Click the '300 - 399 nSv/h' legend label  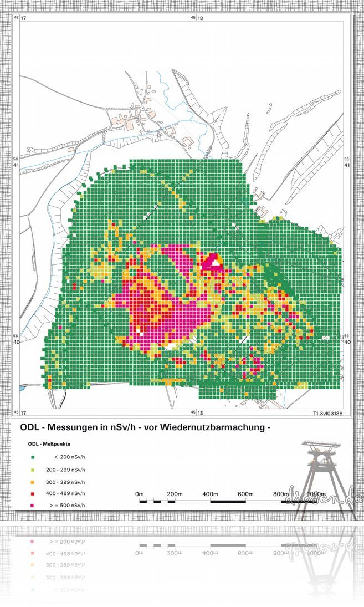point(65,482)
